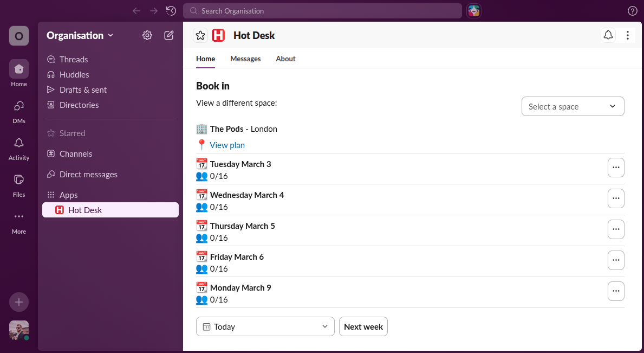Open the Hot Desk app from sidebar

84,209
